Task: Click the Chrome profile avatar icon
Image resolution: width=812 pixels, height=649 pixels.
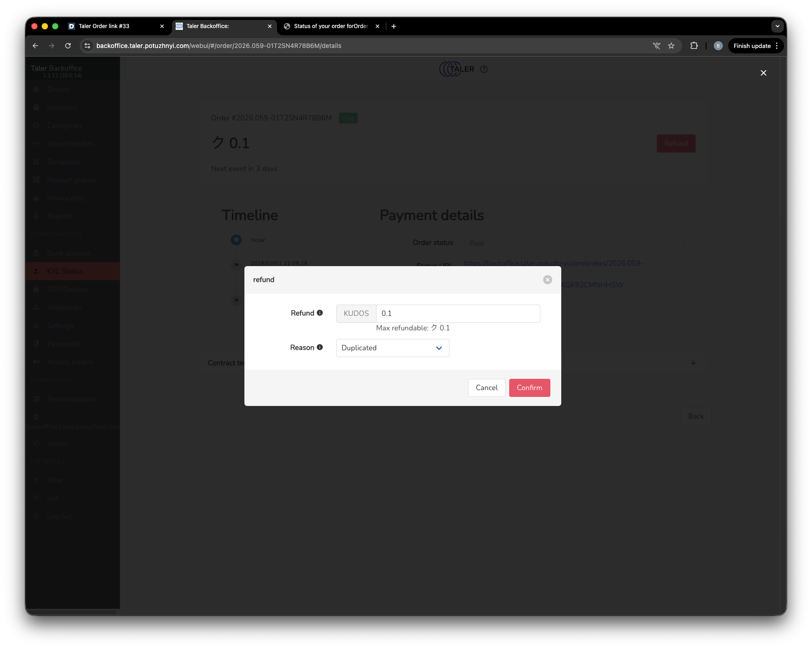Action: tap(718, 46)
